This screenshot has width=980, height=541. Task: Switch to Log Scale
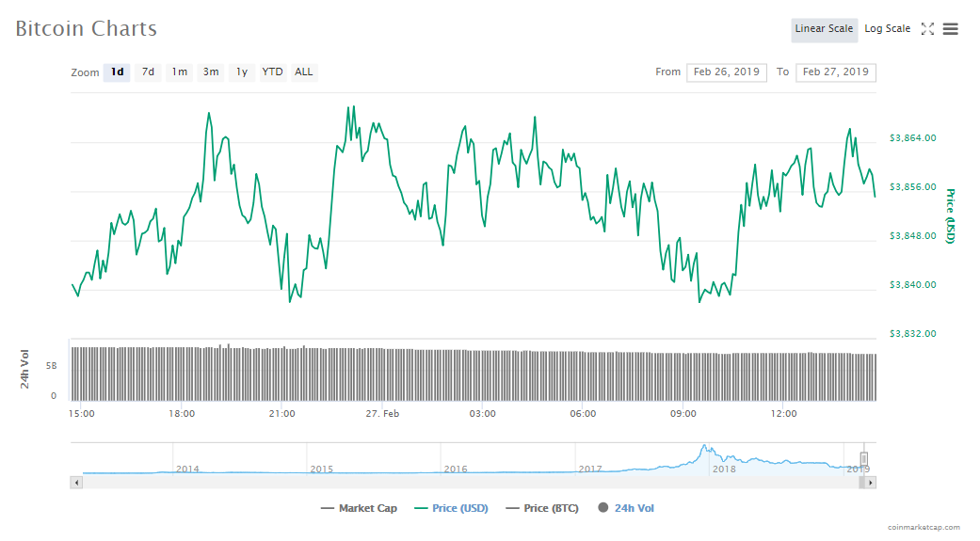(x=887, y=29)
